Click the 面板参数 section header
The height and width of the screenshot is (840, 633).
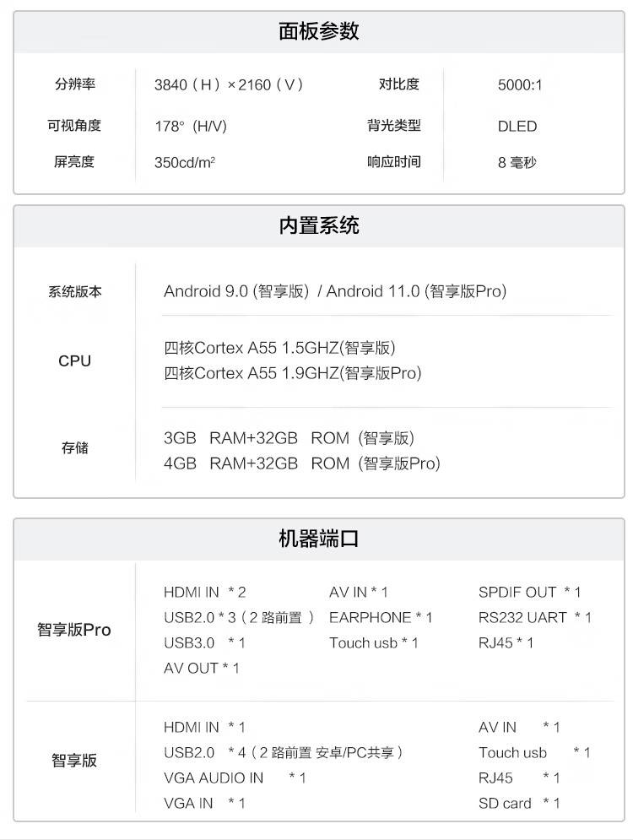pyautogui.click(x=318, y=32)
